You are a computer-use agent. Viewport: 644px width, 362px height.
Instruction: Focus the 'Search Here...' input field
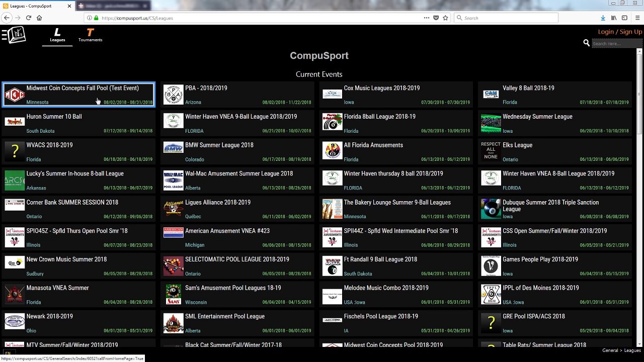616,44
